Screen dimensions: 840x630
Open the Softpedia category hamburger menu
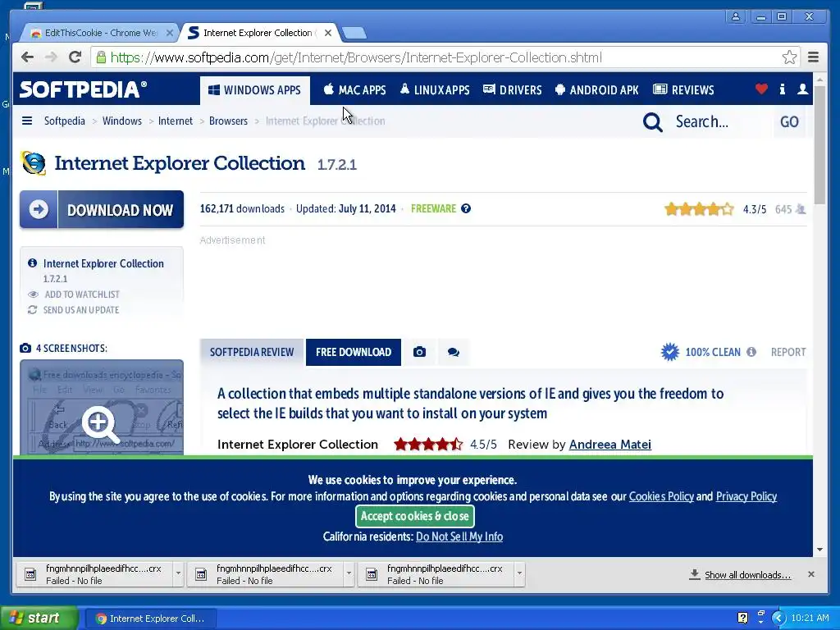pos(27,121)
